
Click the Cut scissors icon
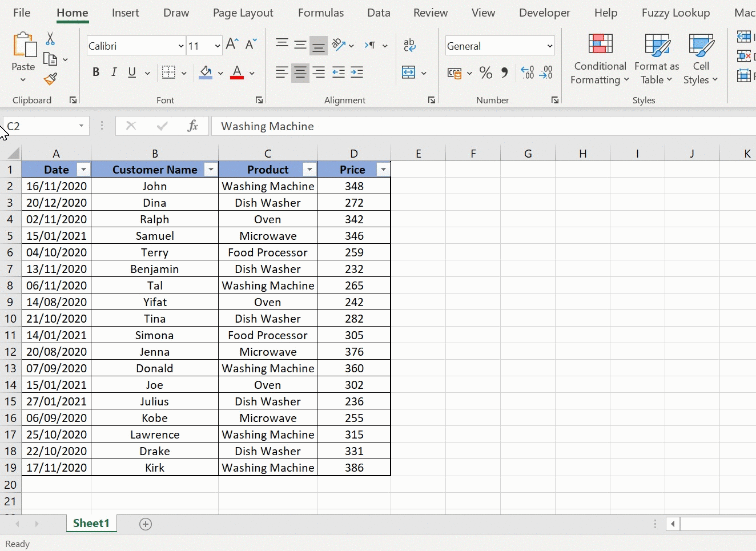(x=50, y=39)
